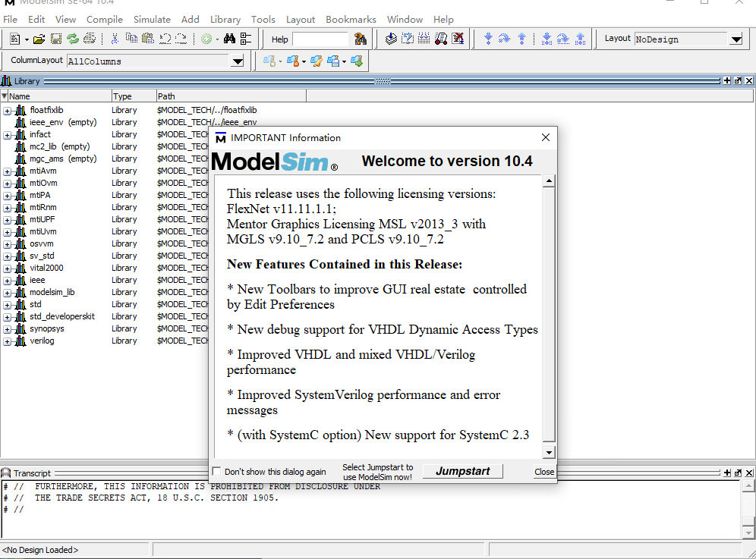The image size is (756, 559).
Task: Click the Save toolbar icon
Action: click(55, 39)
